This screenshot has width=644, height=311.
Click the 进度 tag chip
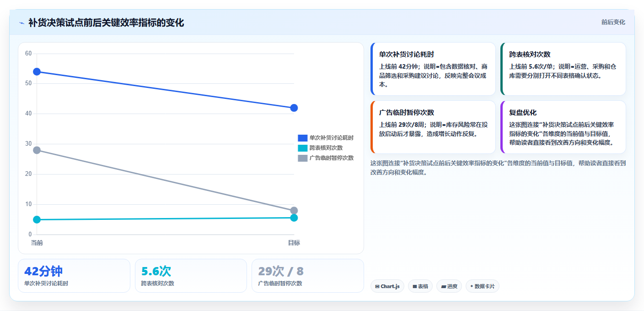coord(449,286)
